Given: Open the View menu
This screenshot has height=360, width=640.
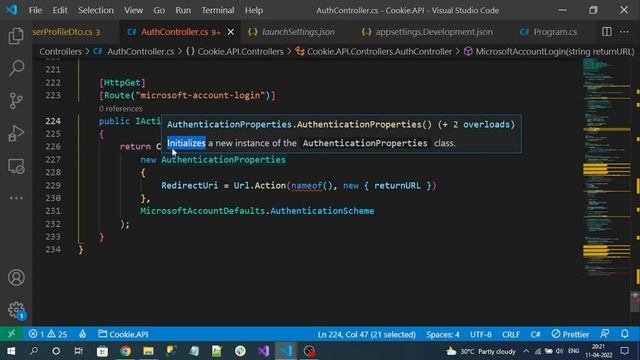Looking at the screenshot, I should (133, 10).
